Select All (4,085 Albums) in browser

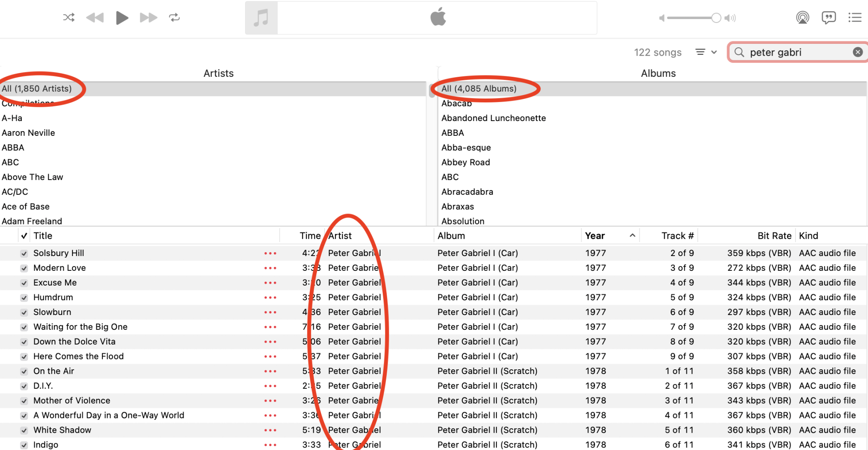pyautogui.click(x=653, y=89)
